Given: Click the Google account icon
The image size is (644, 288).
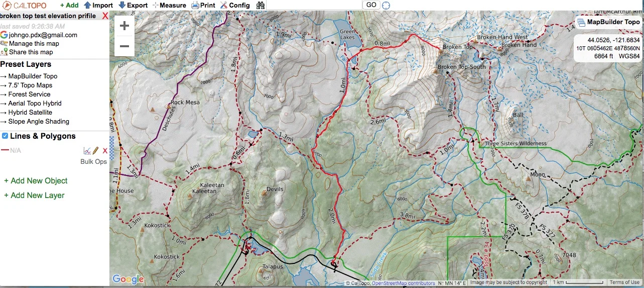Looking at the screenshot, I should click(4, 35).
